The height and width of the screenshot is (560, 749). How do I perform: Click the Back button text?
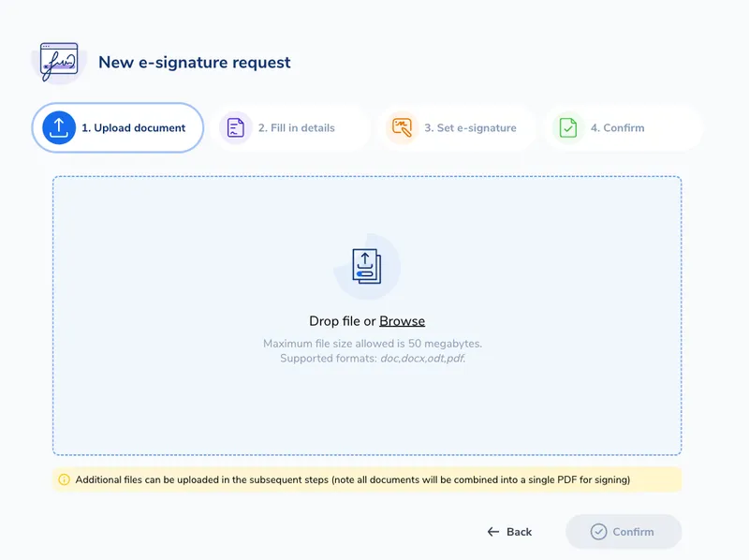point(520,532)
